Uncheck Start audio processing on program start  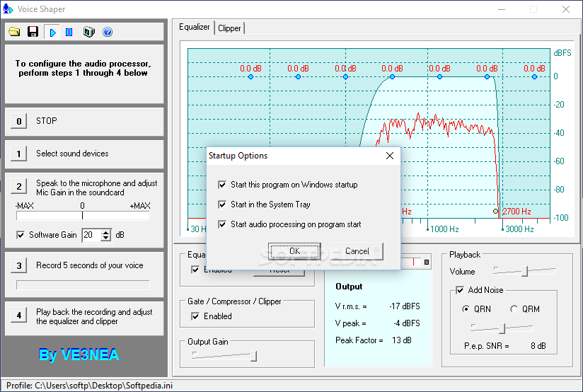(222, 224)
